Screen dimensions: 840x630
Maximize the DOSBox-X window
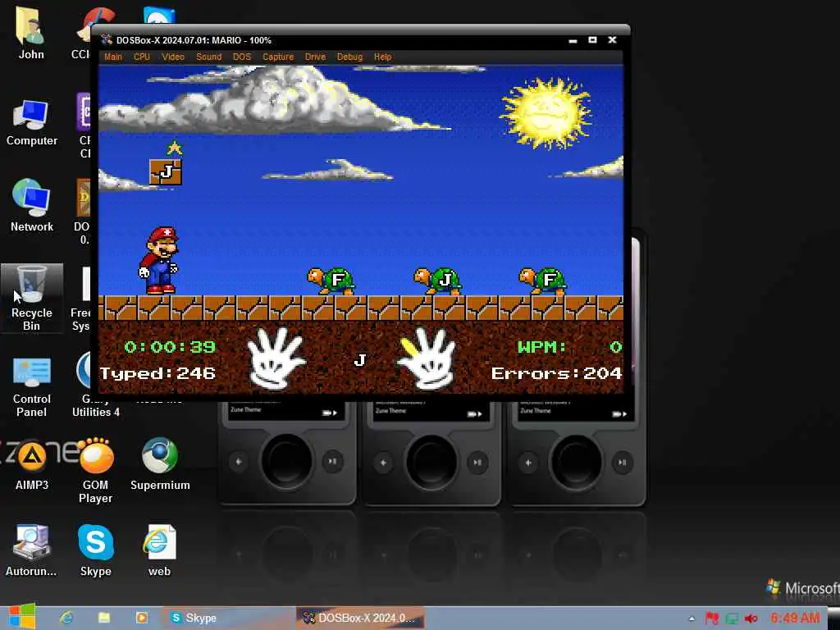tap(592, 40)
